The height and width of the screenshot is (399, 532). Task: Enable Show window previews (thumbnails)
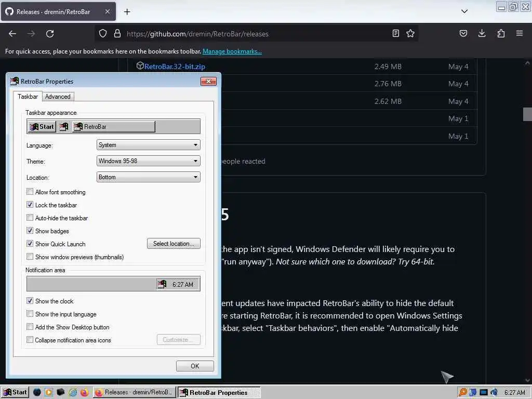coord(30,257)
